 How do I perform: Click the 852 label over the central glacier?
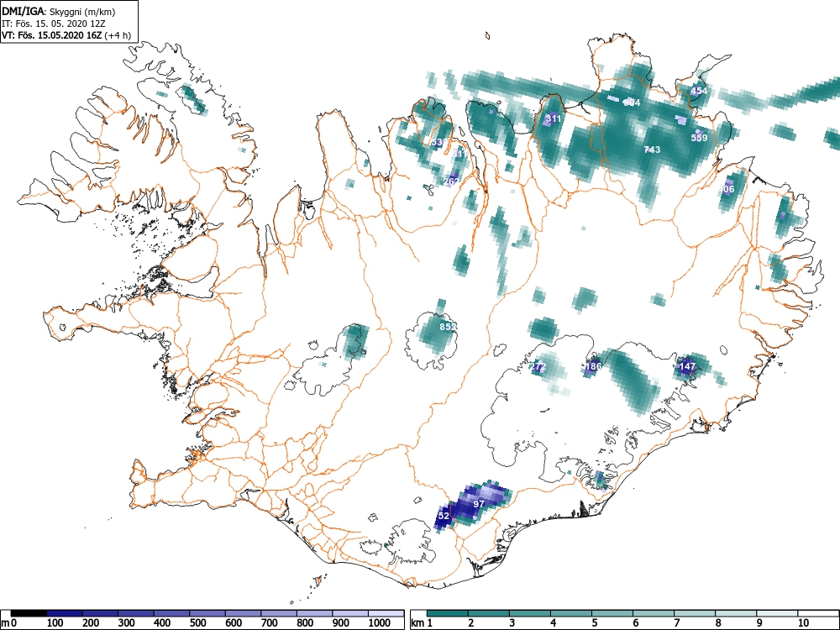pyautogui.click(x=448, y=327)
